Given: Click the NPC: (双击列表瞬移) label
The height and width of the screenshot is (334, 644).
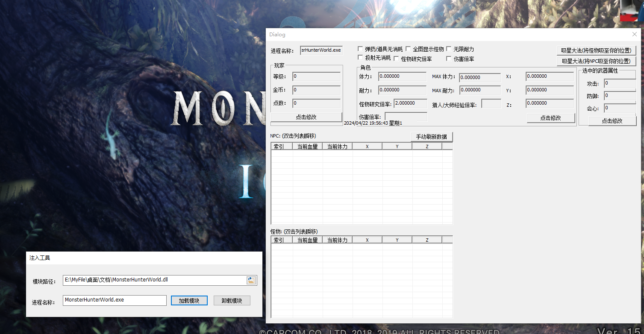Looking at the screenshot, I should pos(293,136).
